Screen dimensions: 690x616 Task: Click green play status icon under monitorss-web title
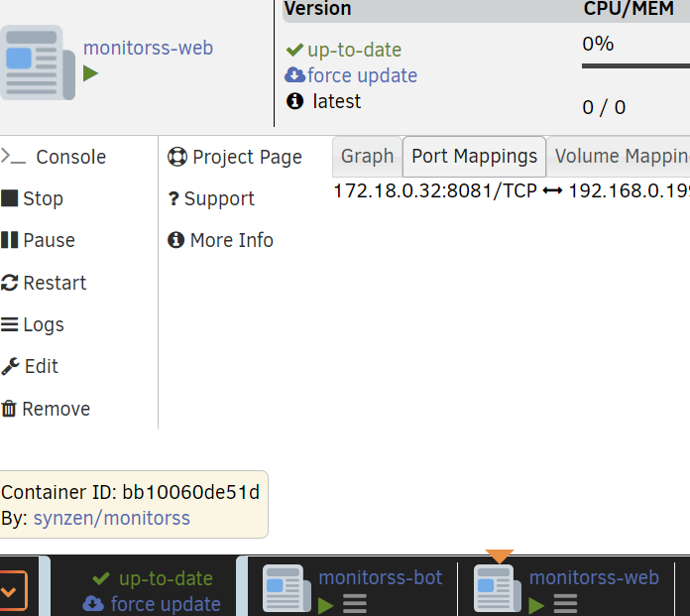[x=90, y=73]
